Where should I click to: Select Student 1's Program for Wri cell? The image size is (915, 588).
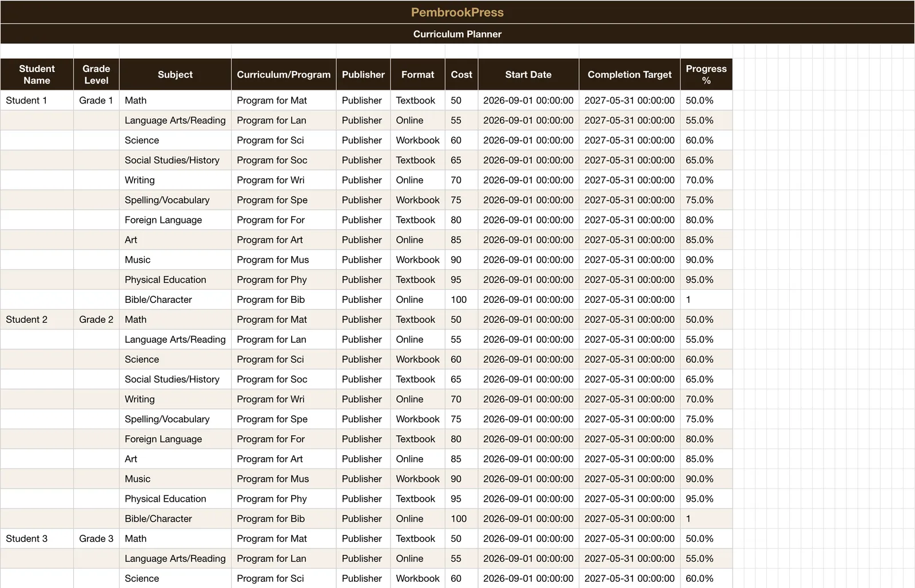click(284, 180)
